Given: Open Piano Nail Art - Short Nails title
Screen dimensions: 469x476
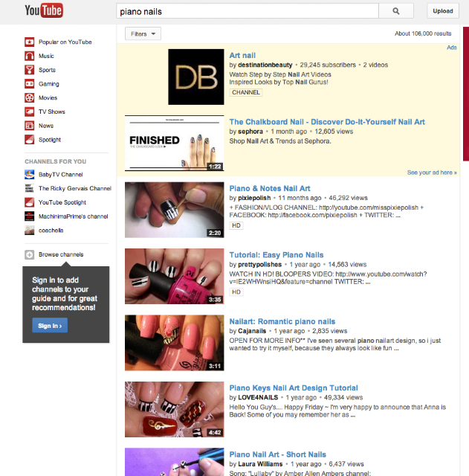Looking at the screenshot, I should pyautogui.click(x=277, y=454).
